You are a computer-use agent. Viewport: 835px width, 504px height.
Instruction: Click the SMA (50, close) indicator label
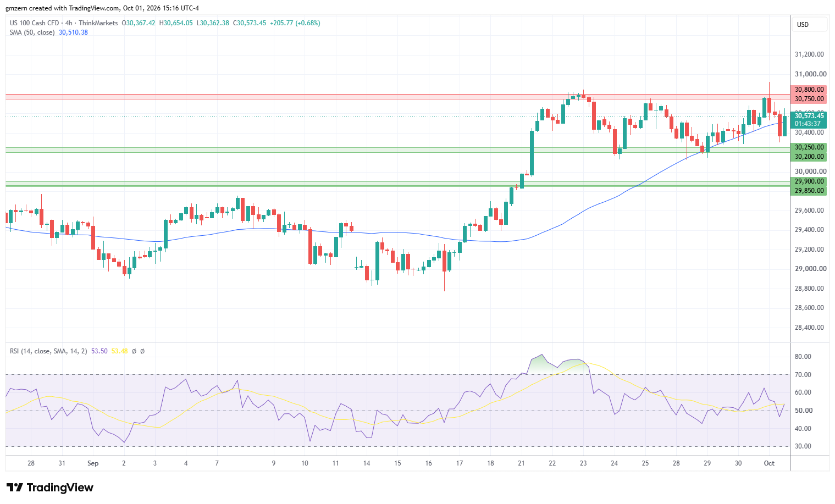point(32,32)
